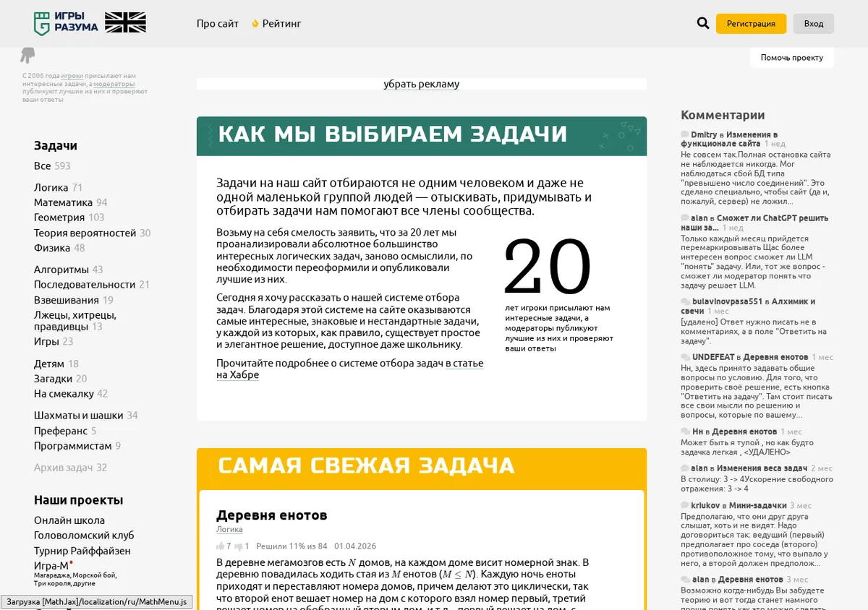Image resolution: width=868 pixels, height=610 pixels.
Task: Click the search magnifier icon
Action: click(x=703, y=23)
